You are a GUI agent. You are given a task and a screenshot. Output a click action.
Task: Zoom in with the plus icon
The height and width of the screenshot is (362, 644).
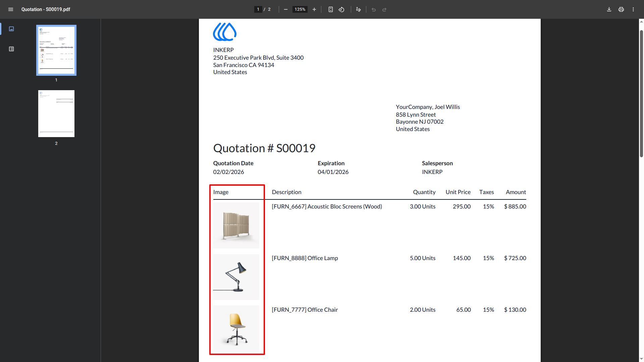(314, 9)
